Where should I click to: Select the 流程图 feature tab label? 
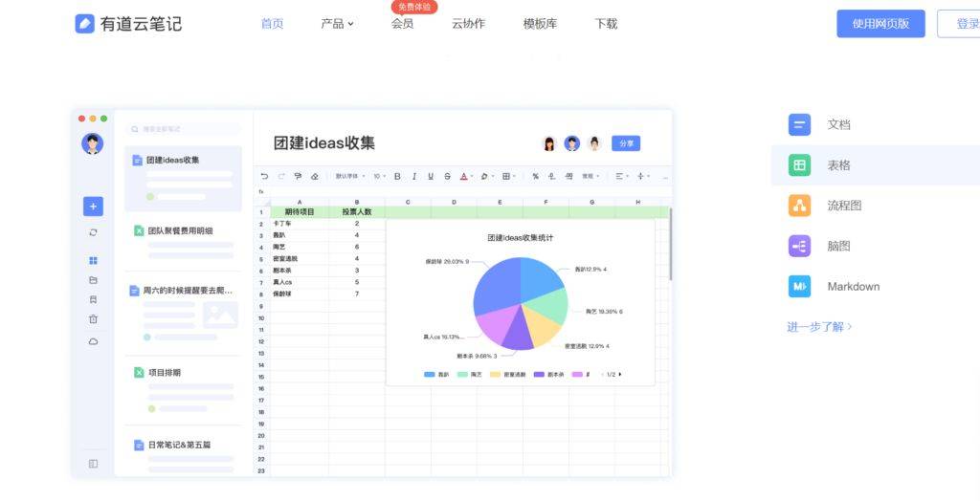pos(844,206)
